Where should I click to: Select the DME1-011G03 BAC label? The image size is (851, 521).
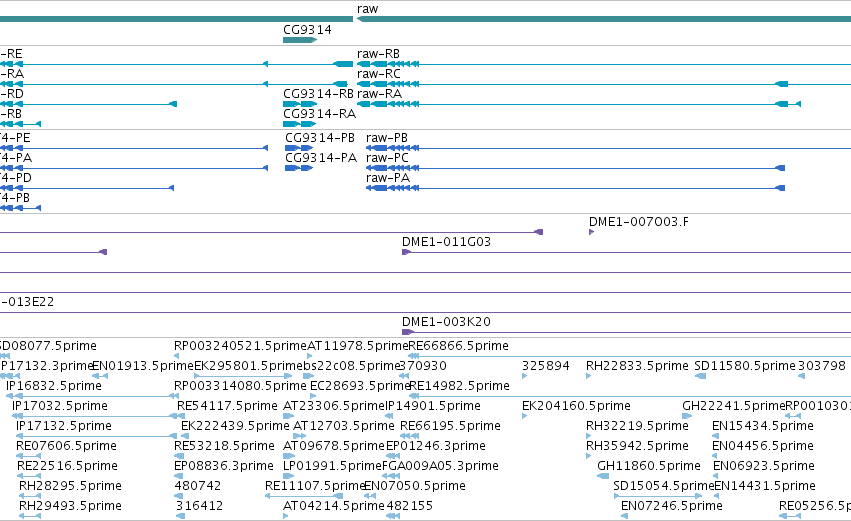[446, 242]
